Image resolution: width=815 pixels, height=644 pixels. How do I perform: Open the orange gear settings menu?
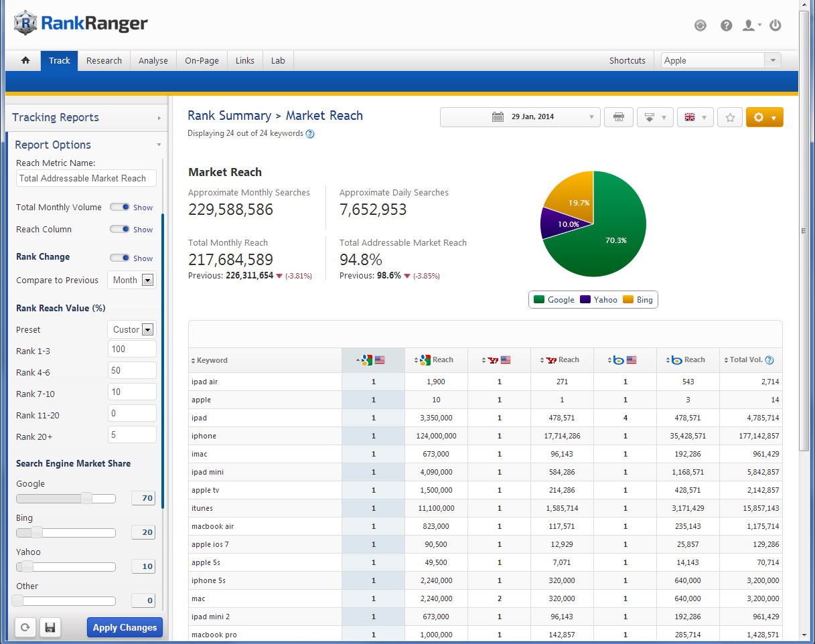point(764,117)
